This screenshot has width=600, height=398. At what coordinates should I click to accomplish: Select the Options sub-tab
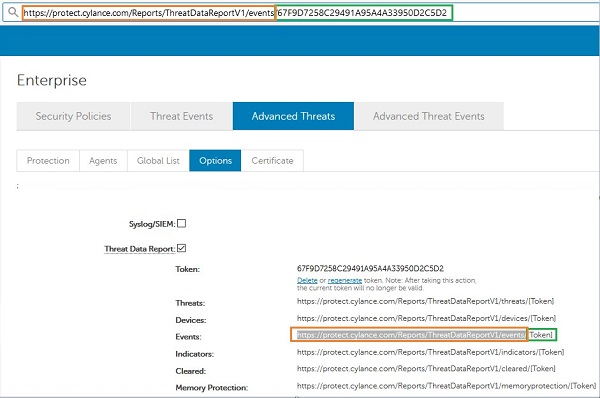click(215, 161)
